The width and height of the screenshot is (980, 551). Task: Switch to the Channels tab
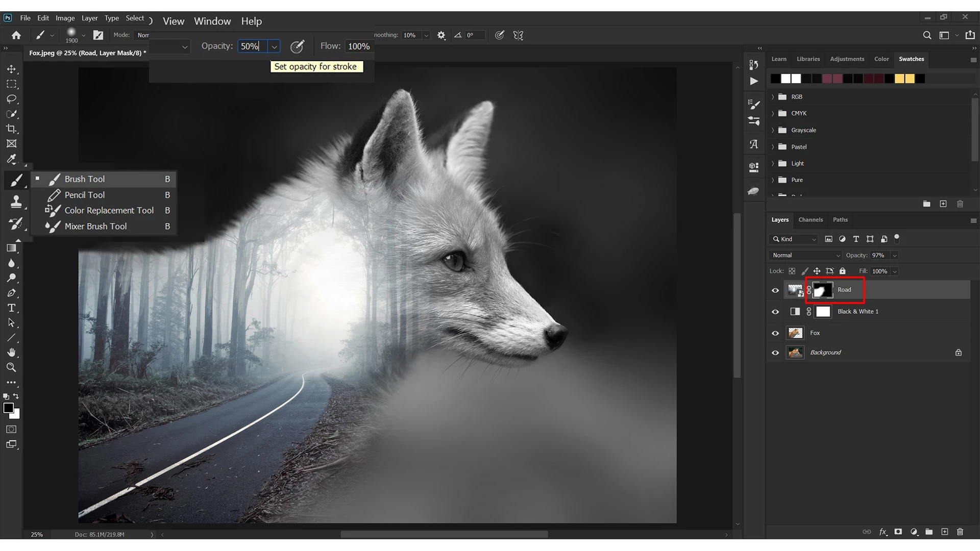[x=811, y=220]
